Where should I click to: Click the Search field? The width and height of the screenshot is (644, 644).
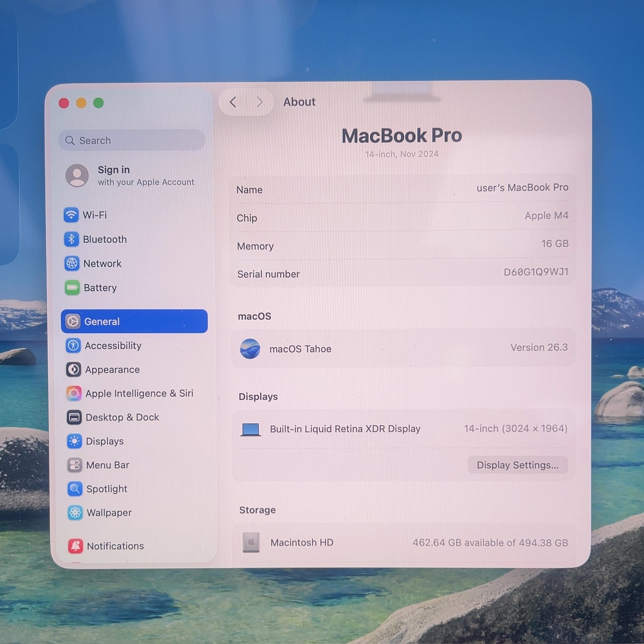(132, 140)
